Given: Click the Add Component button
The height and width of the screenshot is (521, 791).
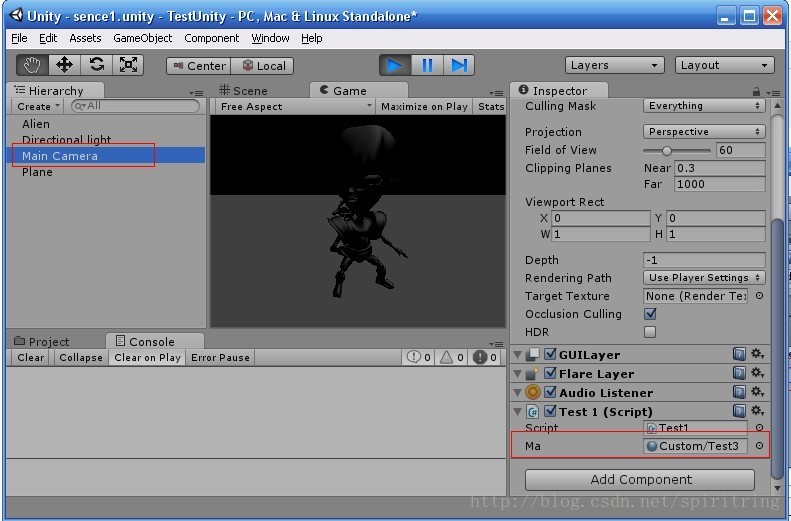Looking at the screenshot, I should [x=640, y=480].
